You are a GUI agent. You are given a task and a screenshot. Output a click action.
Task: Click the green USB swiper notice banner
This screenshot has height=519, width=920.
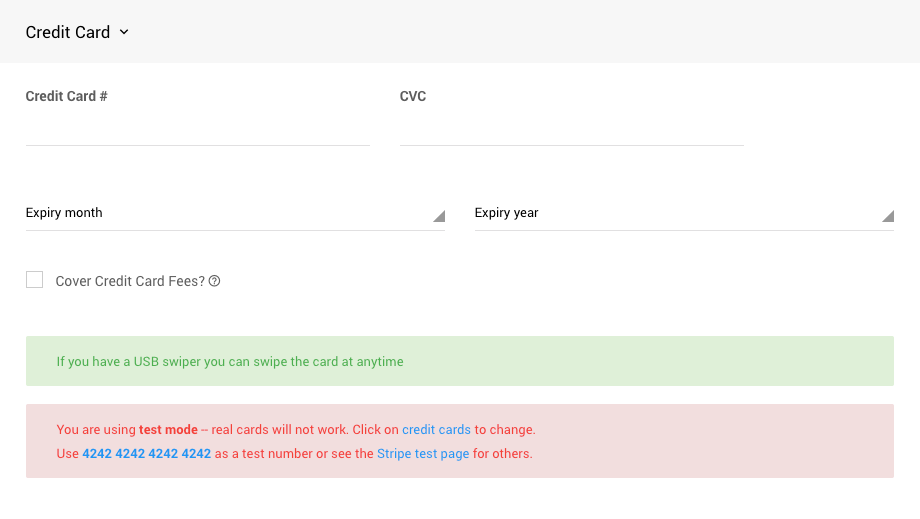pos(459,361)
